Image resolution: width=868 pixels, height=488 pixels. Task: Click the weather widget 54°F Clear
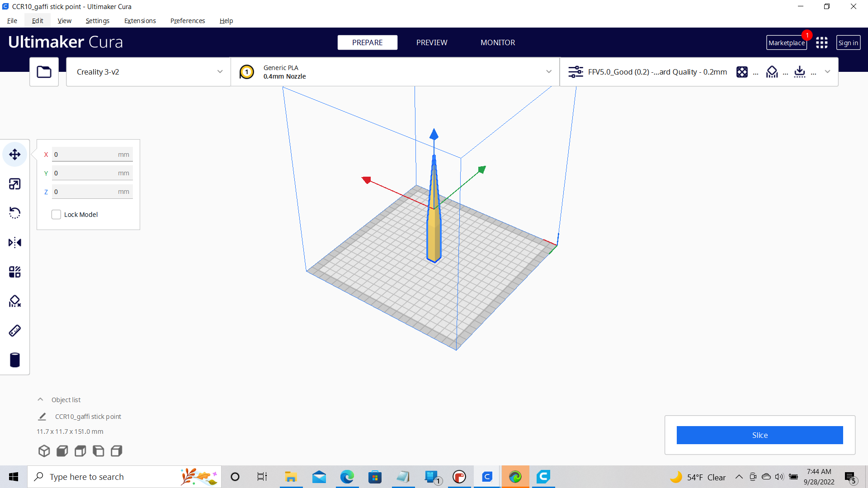pyautogui.click(x=698, y=477)
